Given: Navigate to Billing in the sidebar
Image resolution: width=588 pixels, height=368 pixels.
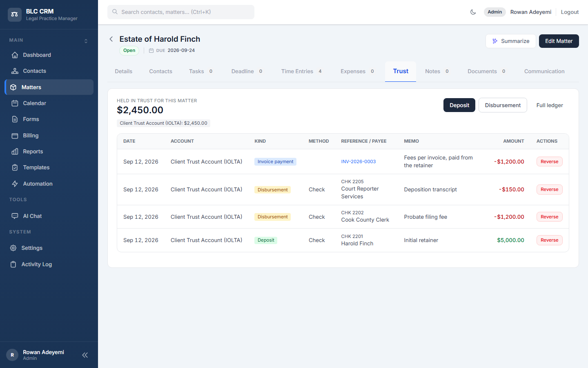Looking at the screenshot, I should point(49,135).
